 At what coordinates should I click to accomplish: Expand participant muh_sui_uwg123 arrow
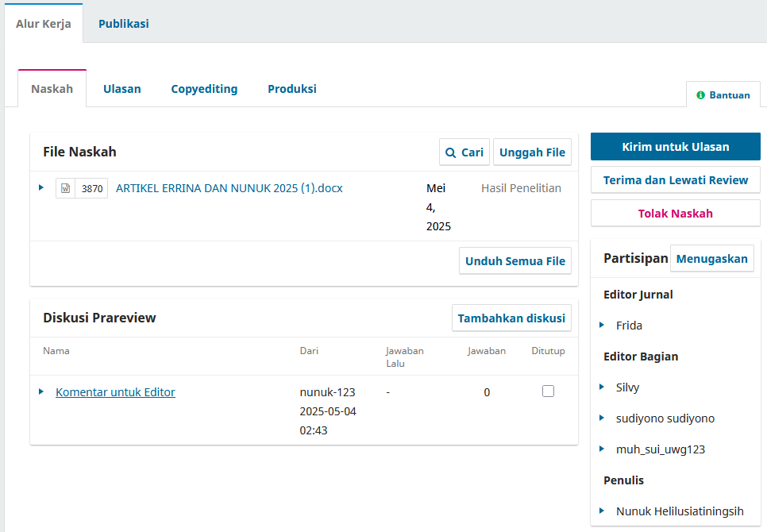(x=602, y=449)
